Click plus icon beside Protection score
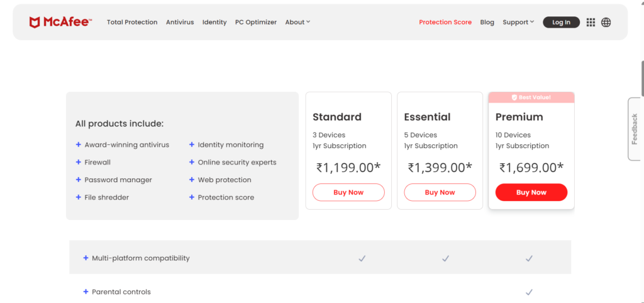The width and height of the screenshot is (644, 303). click(x=191, y=197)
